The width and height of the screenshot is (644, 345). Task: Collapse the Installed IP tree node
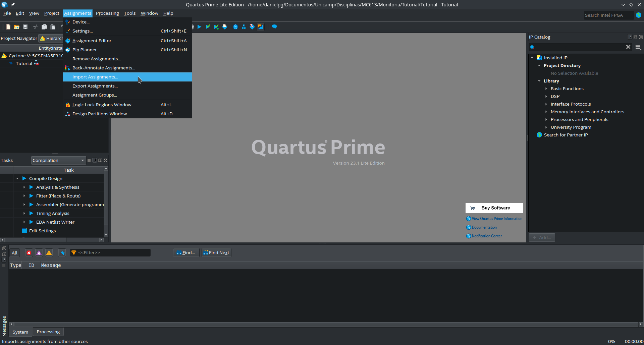tap(532, 58)
